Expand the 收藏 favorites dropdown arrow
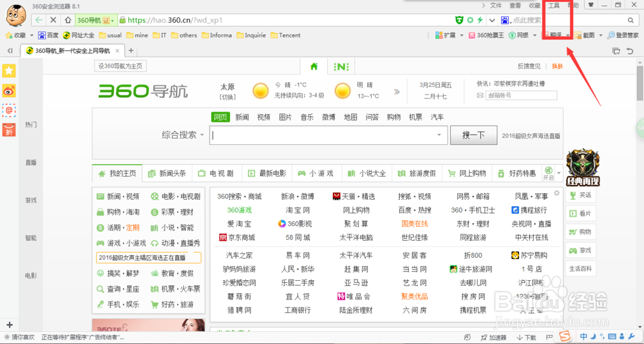The height and width of the screenshot is (344, 644). coord(32,35)
